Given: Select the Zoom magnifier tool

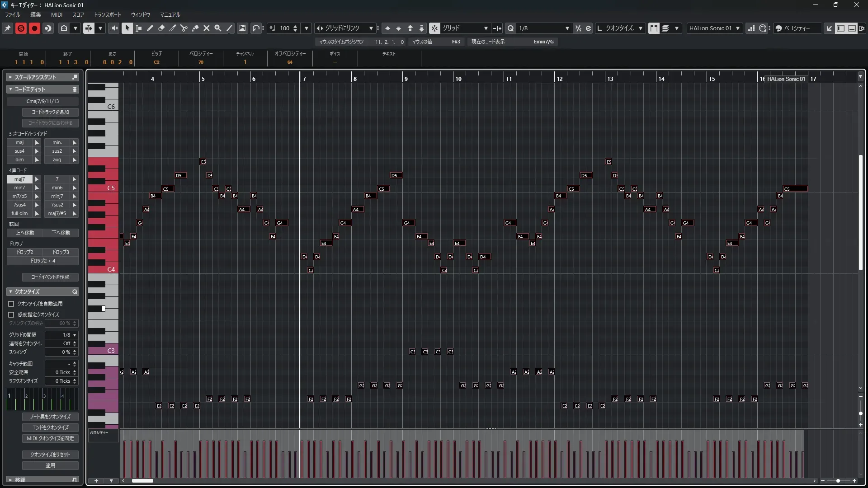Looking at the screenshot, I should point(218,28).
